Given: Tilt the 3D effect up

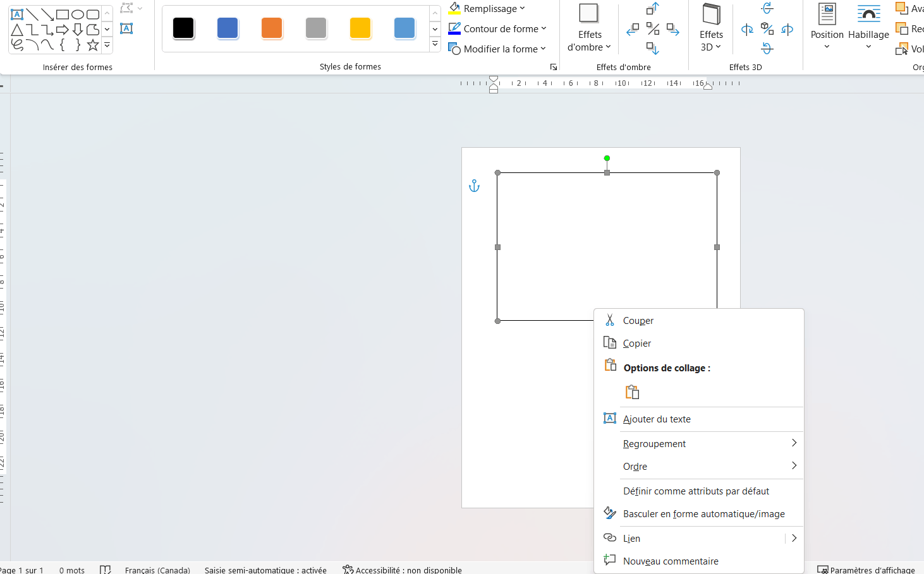Looking at the screenshot, I should point(767,8).
